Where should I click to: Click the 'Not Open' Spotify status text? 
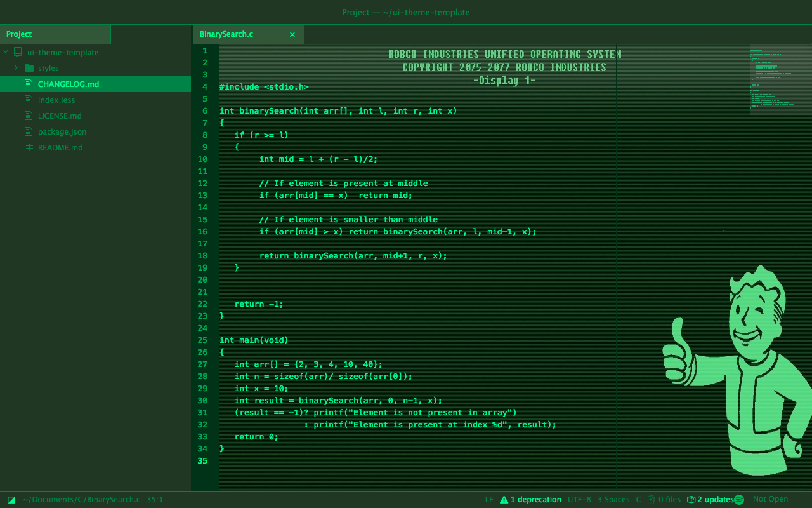(x=770, y=499)
